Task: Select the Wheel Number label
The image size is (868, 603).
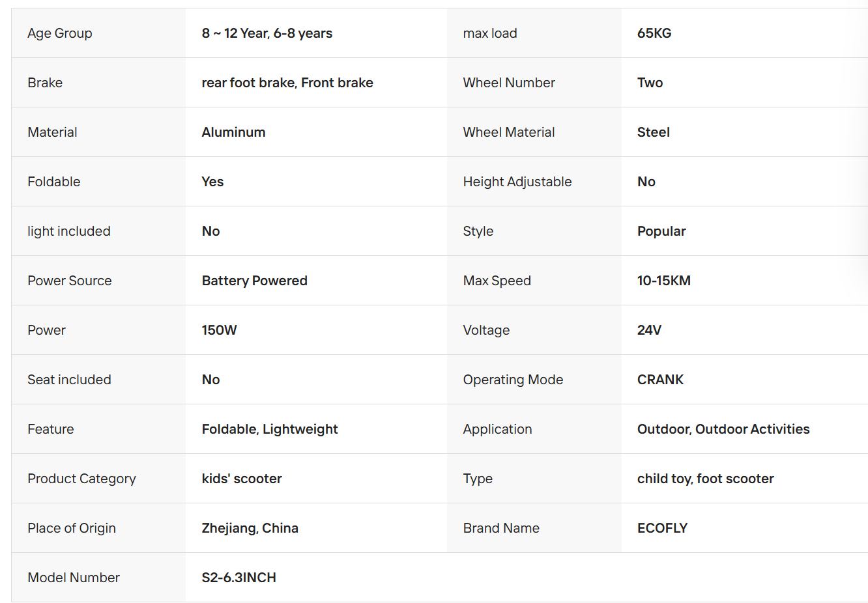Action: 509,83
